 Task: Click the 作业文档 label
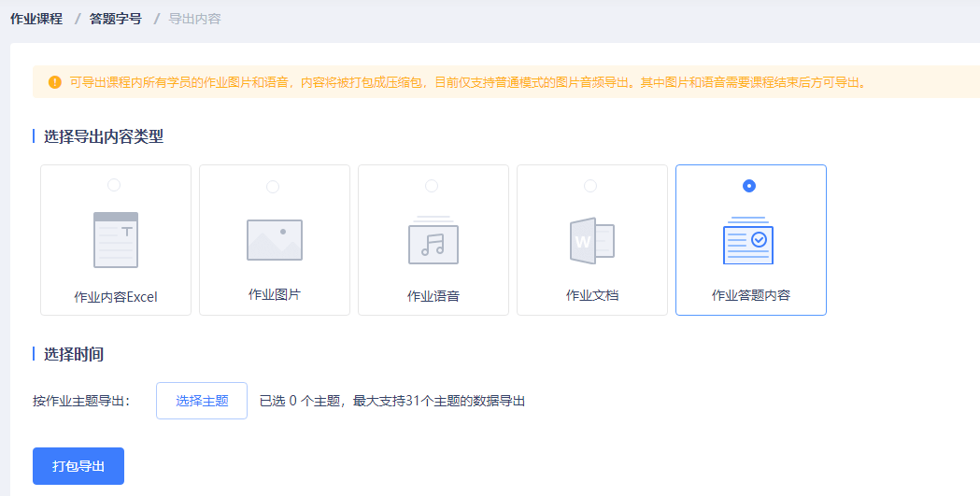pyautogui.click(x=592, y=295)
